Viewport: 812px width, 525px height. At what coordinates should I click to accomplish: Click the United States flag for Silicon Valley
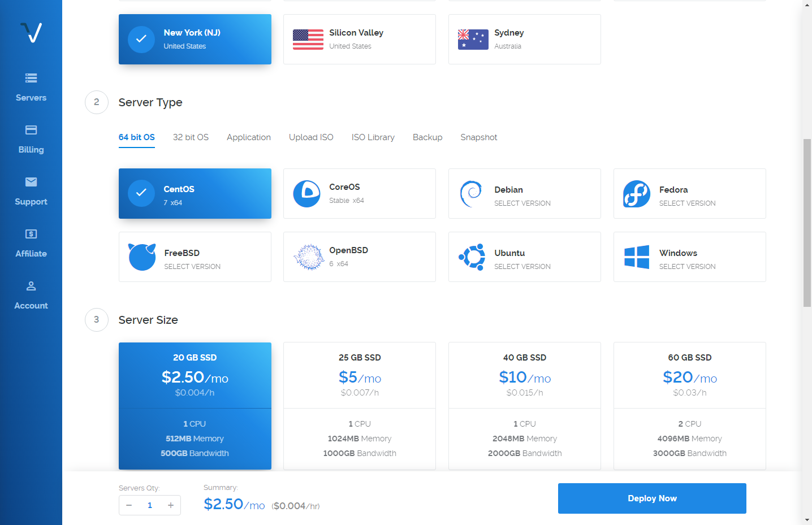(x=308, y=40)
